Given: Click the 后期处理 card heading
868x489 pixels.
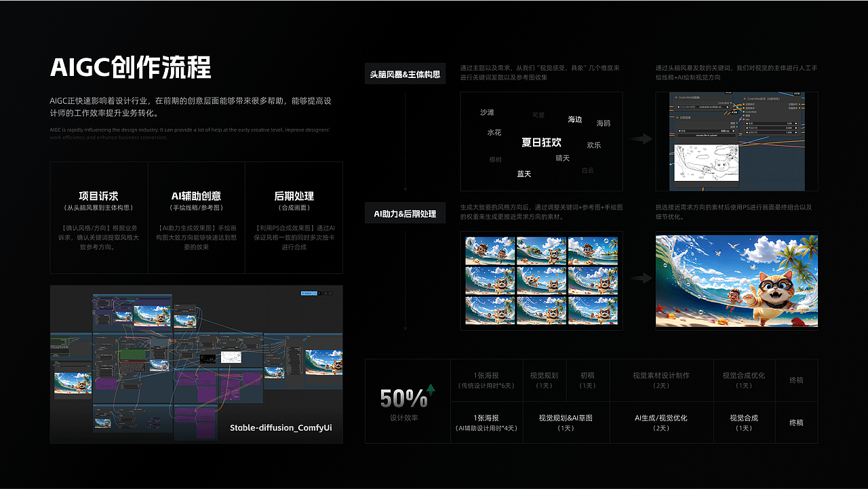Looking at the screenshot, I should point(294,196).
